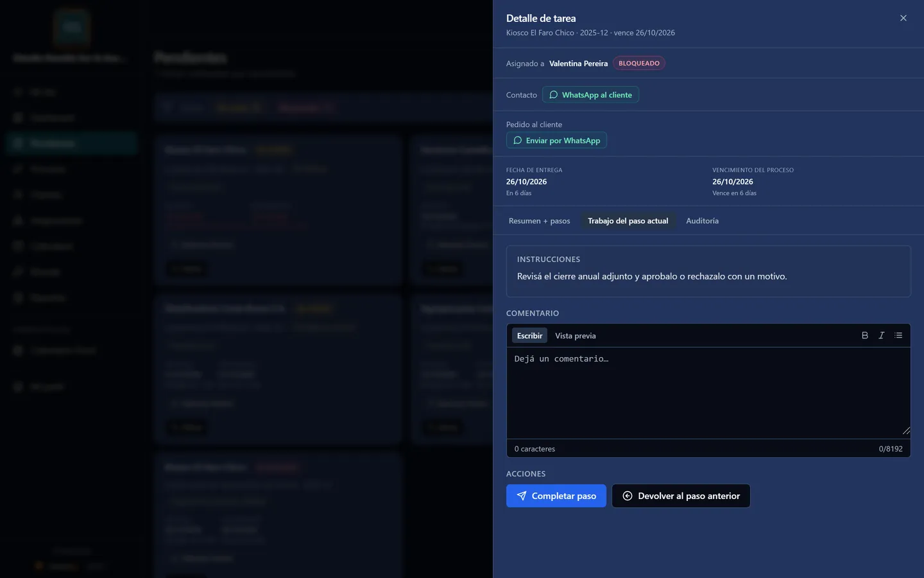The width and height of the screenshot is (924, 578).
Task: Select Trabajo del paso actual tab
Action: pos(628,221)
